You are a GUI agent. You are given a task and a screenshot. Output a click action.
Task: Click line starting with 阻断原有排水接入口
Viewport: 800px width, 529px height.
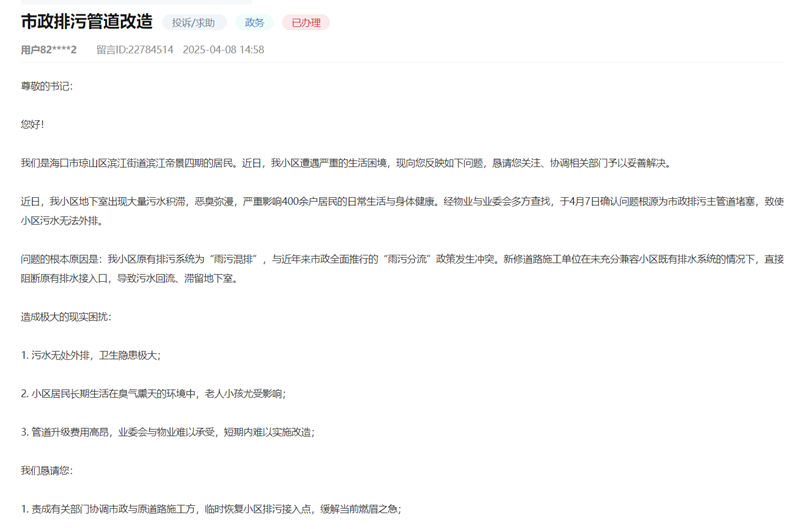coord(128,279)
